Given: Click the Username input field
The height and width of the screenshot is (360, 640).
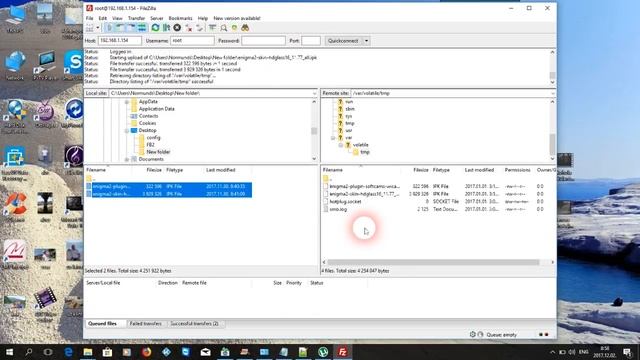Looking at the screenshot, I should 192,40.
